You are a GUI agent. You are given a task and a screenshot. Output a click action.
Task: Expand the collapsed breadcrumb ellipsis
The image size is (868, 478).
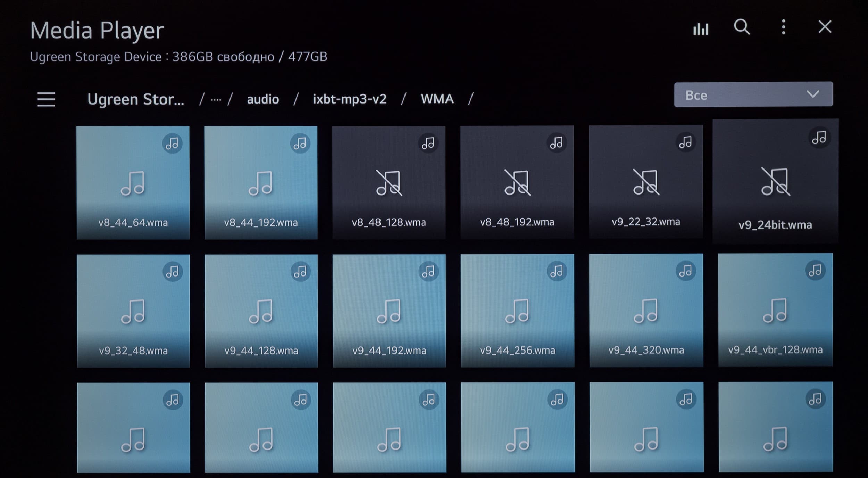click(216, 100)
